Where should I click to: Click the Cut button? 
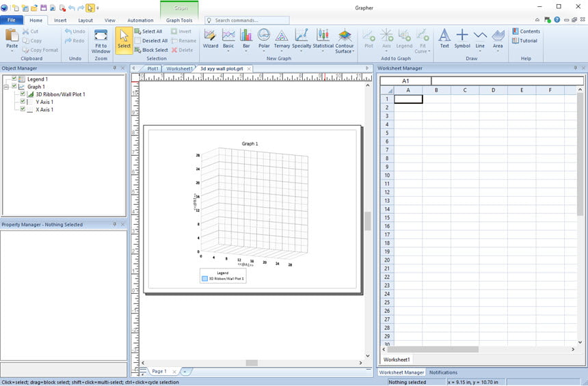[x=30, y=31]
